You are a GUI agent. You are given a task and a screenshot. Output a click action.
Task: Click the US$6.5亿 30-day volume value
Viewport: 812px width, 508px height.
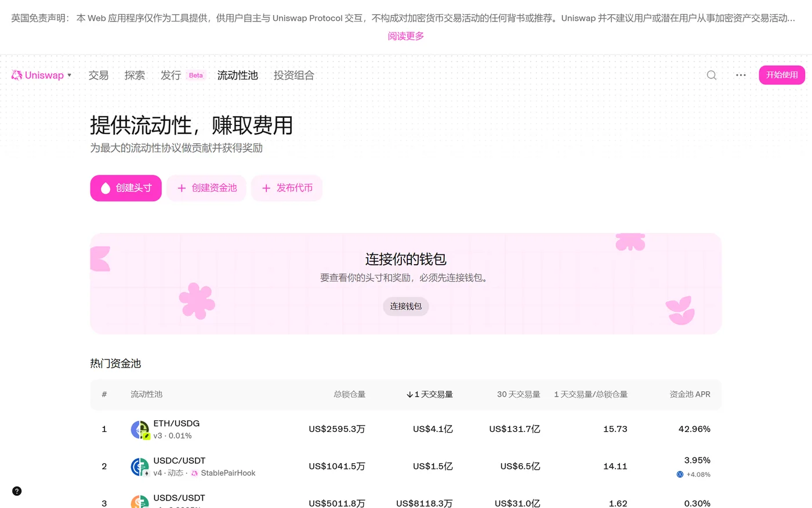pos(520,466)
